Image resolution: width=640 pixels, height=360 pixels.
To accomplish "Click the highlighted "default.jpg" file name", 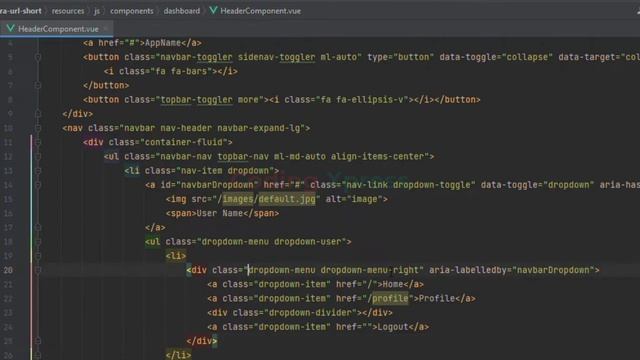I will [x=287, y=199].
